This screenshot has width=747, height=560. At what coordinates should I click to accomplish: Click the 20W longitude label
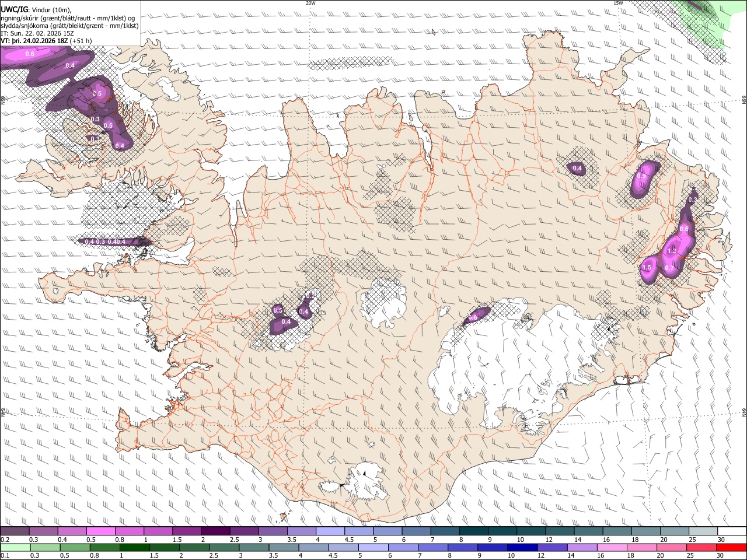(x=310, y=3)
